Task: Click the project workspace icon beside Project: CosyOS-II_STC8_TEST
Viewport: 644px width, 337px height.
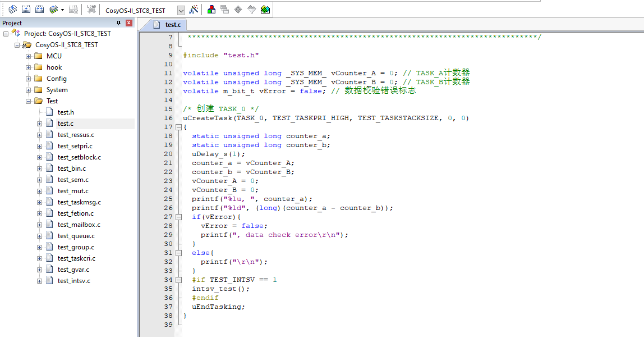Action: click(16, 33)
